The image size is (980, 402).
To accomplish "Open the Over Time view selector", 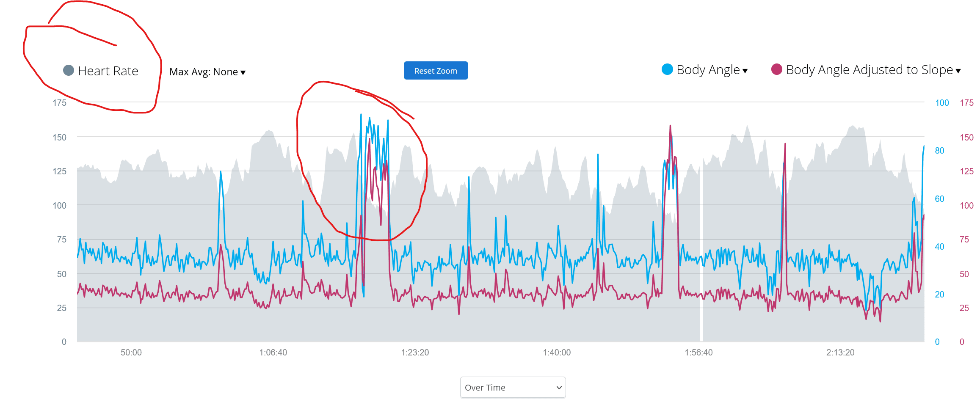I will click(x=513, y=387).
